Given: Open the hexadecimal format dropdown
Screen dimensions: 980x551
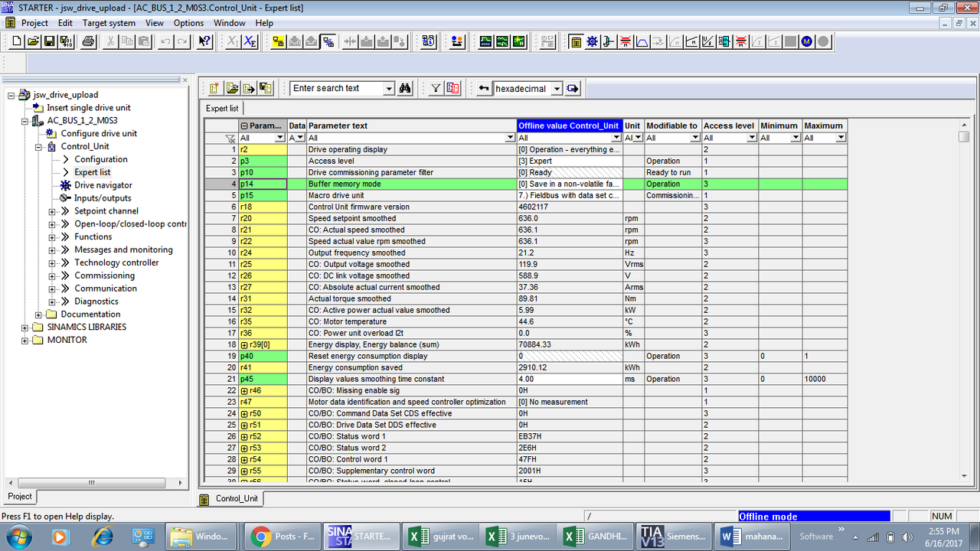Looking at the screenshot, I should (557, 89).
